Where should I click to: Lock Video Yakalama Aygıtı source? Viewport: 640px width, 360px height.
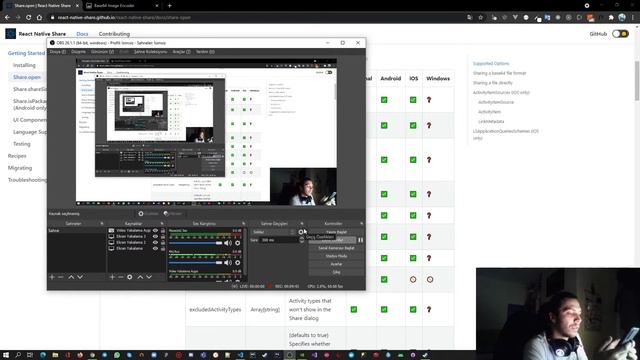(163, 231)
